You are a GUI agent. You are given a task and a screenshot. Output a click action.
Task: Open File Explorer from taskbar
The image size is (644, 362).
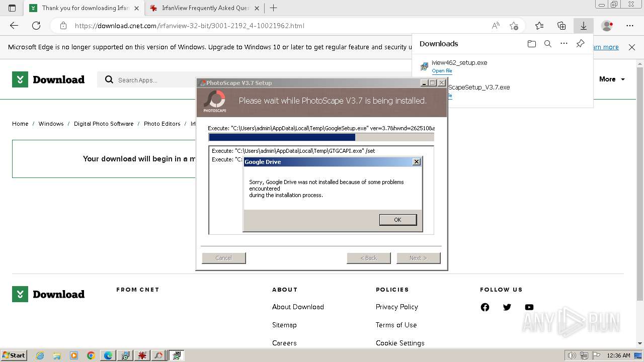(x=57, y=355)
